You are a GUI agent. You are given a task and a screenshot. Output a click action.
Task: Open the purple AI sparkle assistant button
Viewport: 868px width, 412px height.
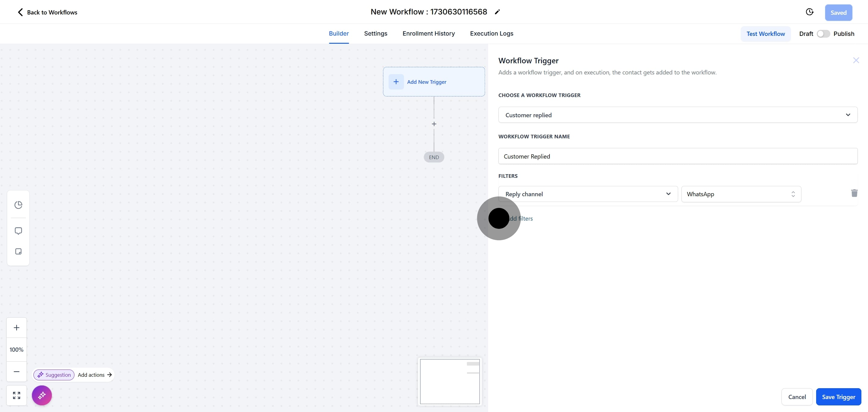click(42, 395)
